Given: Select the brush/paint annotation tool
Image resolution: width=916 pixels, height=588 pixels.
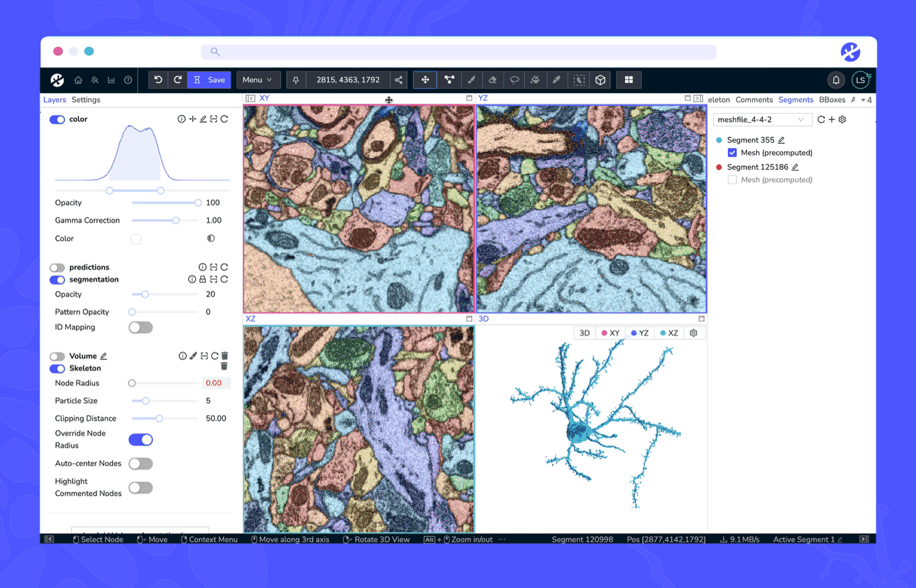Looking at the screenshot, I should 471,80.
